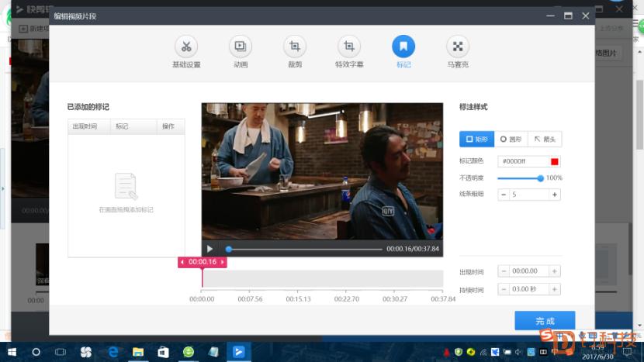Viewport: 644px width, 362px height.
Task: Increase 出现时间 with plus button
Action: tap(555, 271)
